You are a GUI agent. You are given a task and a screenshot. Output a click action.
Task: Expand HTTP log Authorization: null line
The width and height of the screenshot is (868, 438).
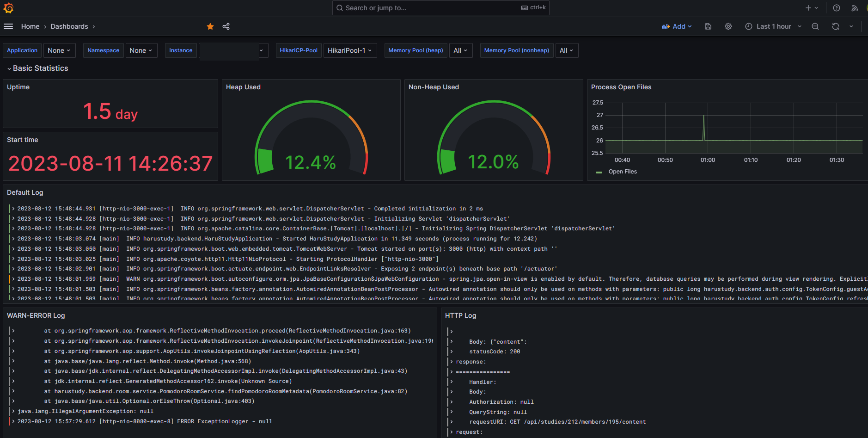(x=452, y=402)
